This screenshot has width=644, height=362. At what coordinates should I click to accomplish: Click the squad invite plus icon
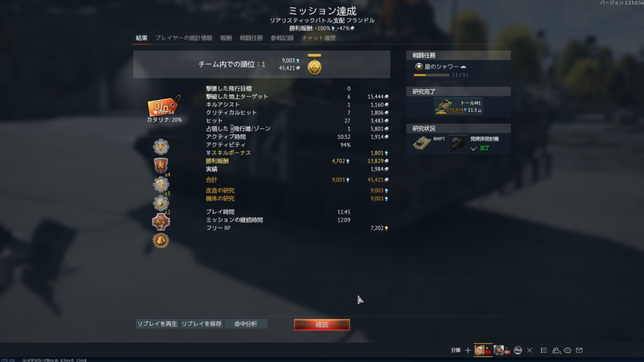click(467, 350)
